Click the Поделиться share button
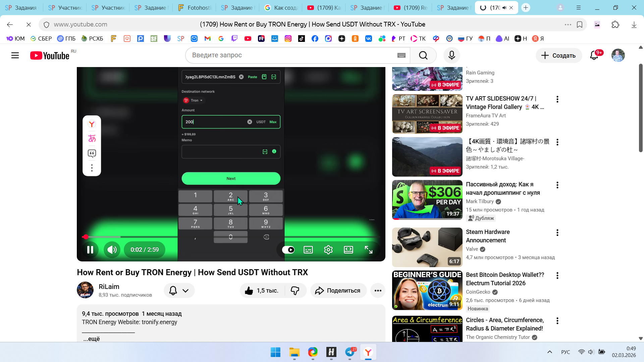 click(338, 291)
